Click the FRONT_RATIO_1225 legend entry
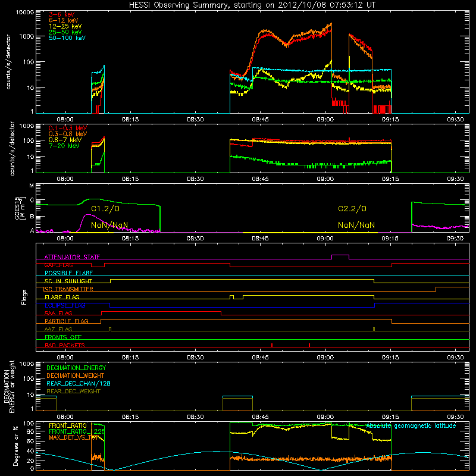The image size is (476, 476). [77, 431]
